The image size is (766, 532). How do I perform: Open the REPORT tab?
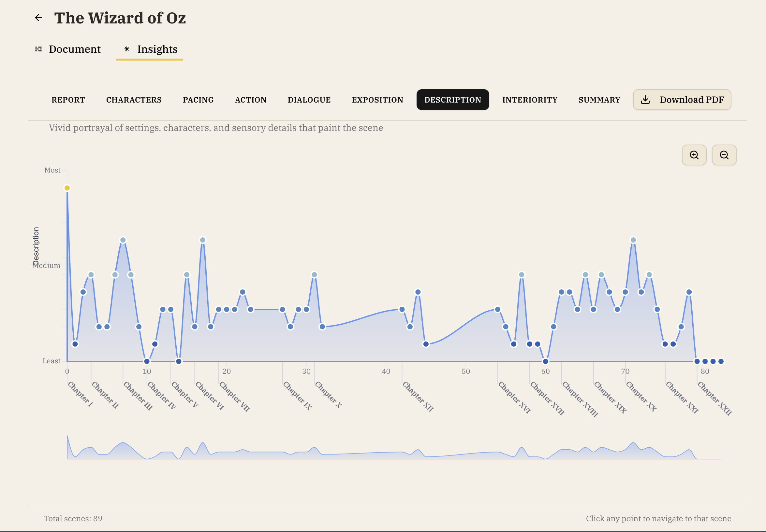pyautogui.click(x=68, y=100)
